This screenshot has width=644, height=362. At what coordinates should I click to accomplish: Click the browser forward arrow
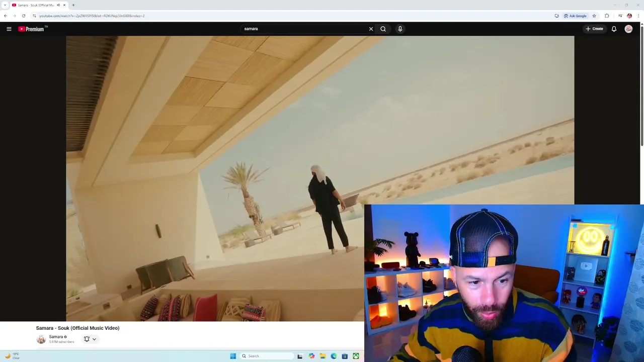14,16
